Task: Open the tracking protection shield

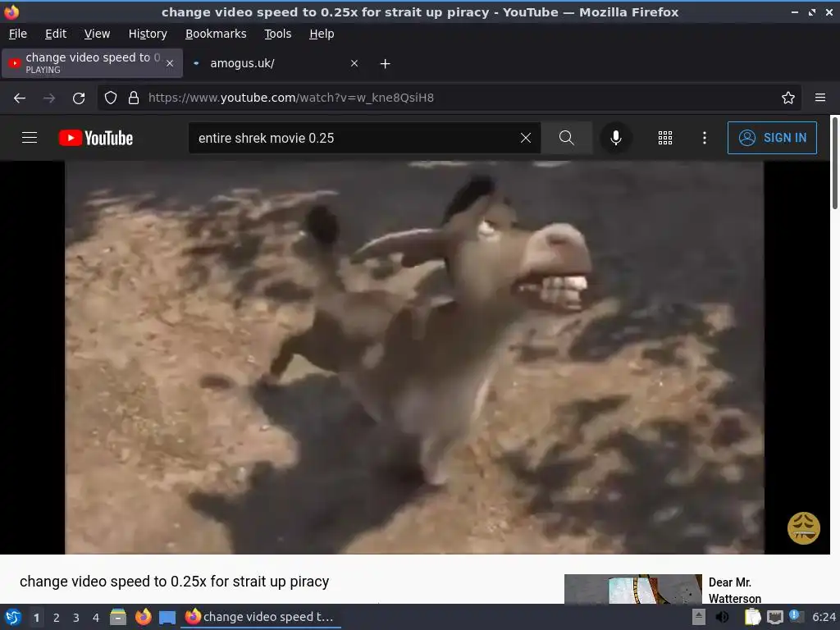Action: [x=111, y=98]
